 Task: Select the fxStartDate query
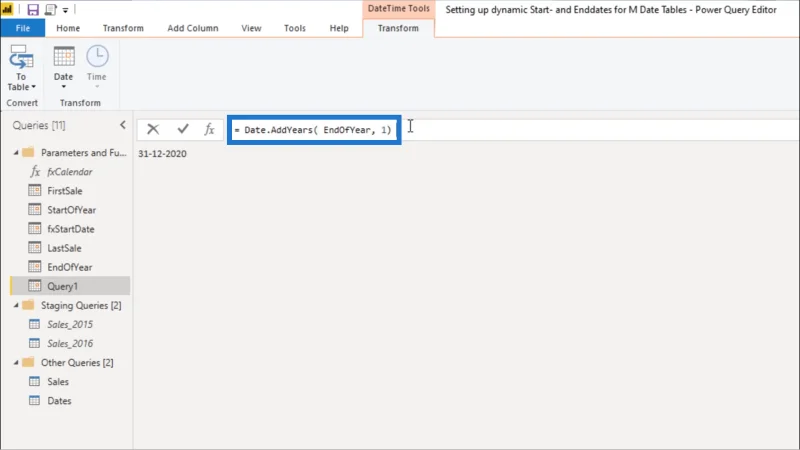click(70, 229)
